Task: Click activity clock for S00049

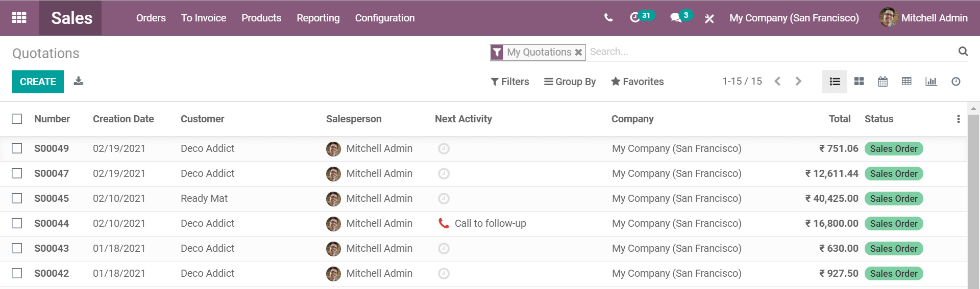Action: (x=444, y=148)
